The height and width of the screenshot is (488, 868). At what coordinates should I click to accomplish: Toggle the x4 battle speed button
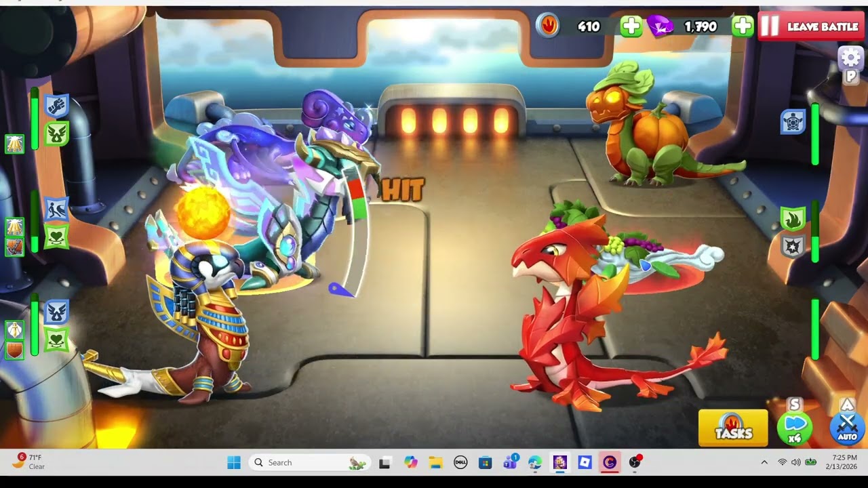click(795, 428)
